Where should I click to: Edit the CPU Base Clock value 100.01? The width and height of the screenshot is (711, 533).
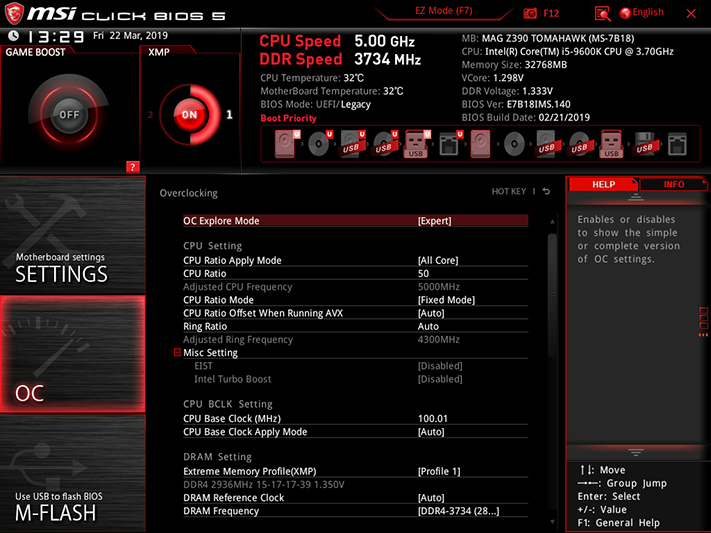click(433, 419)
